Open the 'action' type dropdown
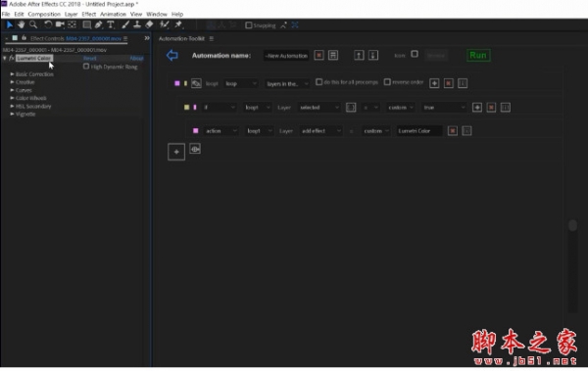Screen dimensions: 588x371 click(x=221, y=131)
